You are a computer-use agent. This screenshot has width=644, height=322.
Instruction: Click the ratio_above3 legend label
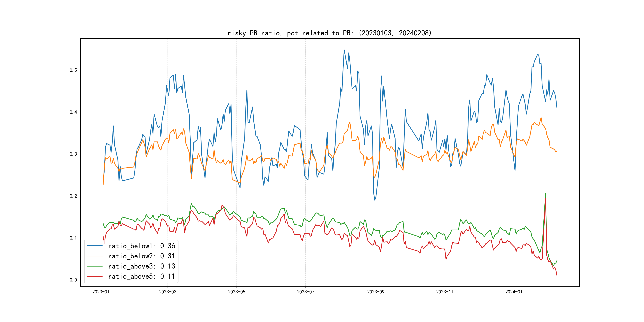click(141, 266)
